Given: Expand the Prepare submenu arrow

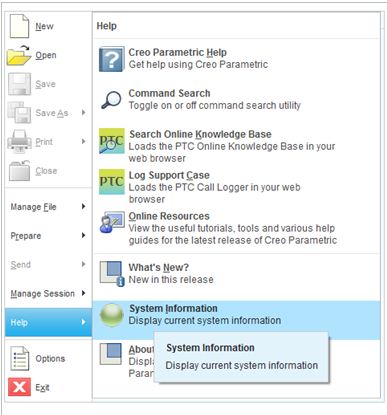Looking at the screenshot, I should (83, 235).
